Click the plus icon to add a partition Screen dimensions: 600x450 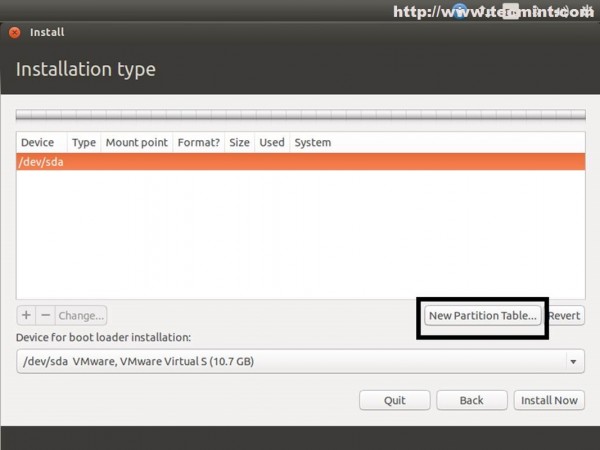tap(26, 315)
